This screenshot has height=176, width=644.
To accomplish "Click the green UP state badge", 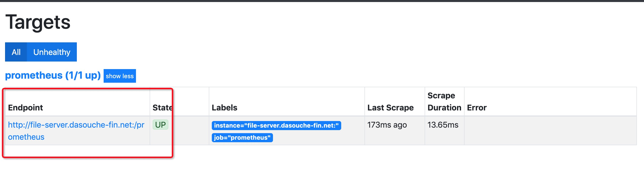I will click(160, 125).
